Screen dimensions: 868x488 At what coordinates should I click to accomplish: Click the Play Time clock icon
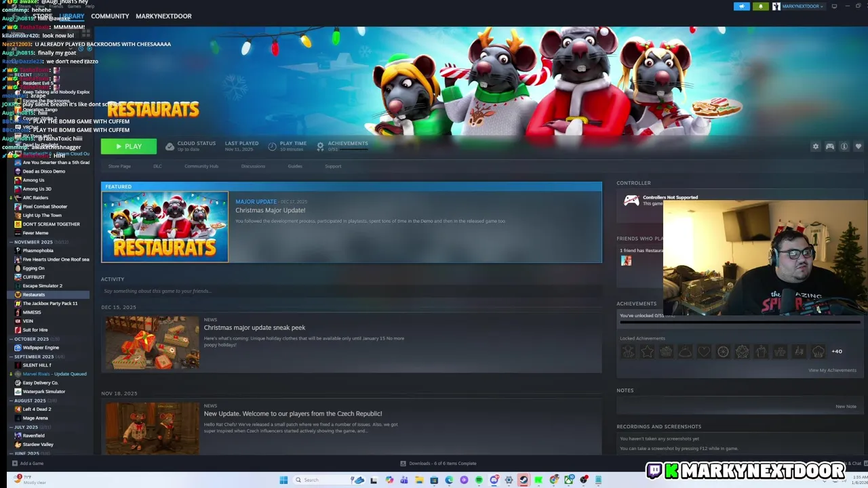(x=272, y=146)
